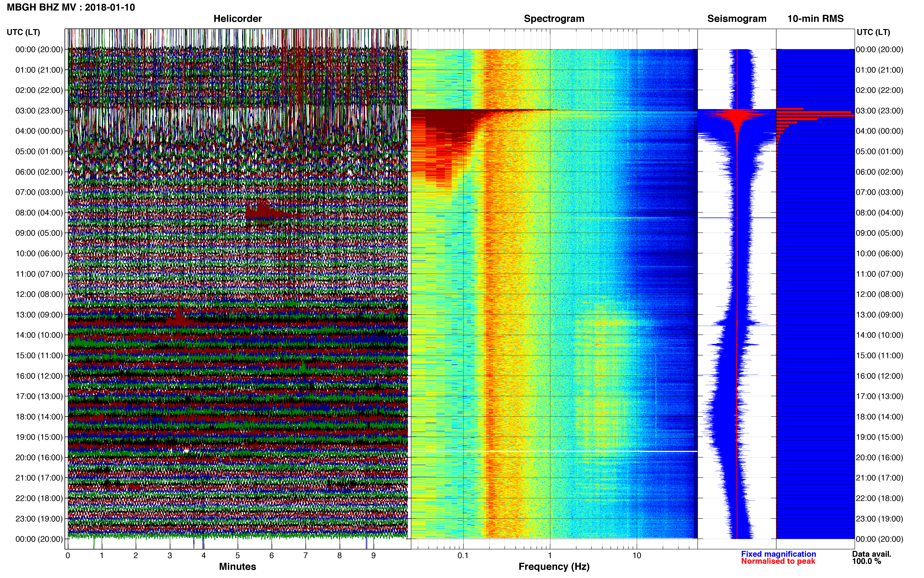Click the longest red bar in 10-min RMS
This screenshot has height=578, width=924.
815,115
